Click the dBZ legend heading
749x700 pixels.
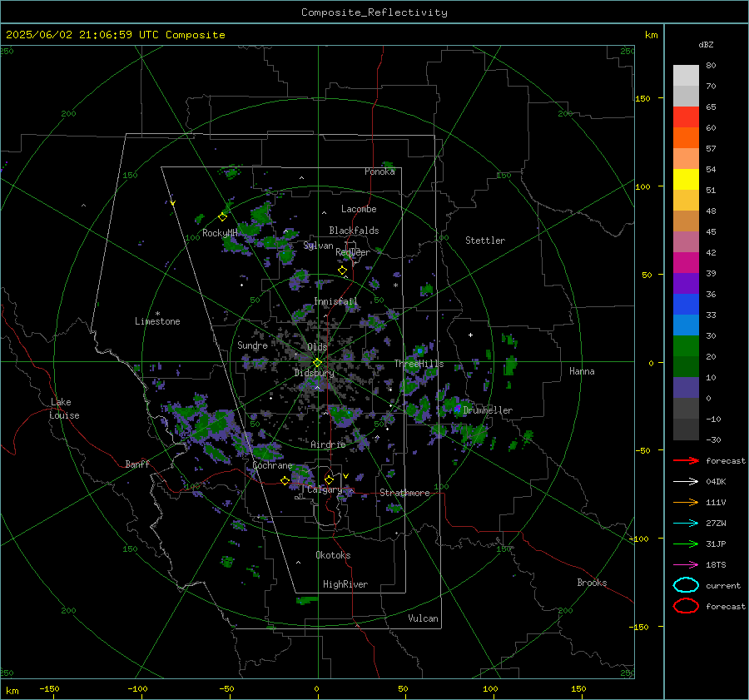click(706, 44)
